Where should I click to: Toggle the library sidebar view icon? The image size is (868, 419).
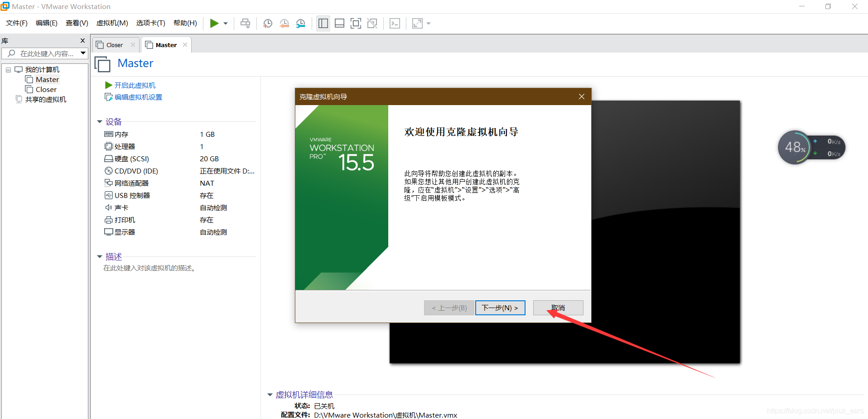coord(323,23)
